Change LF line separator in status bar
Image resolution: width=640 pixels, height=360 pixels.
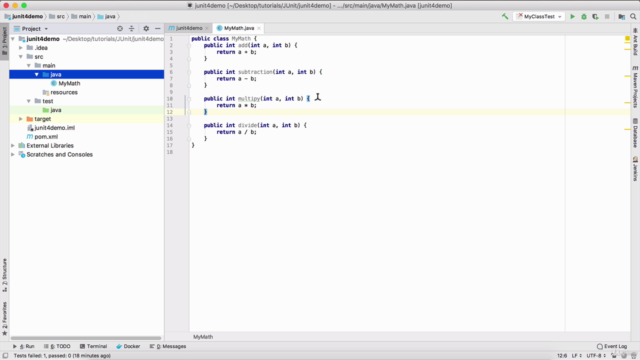[576, 356]
